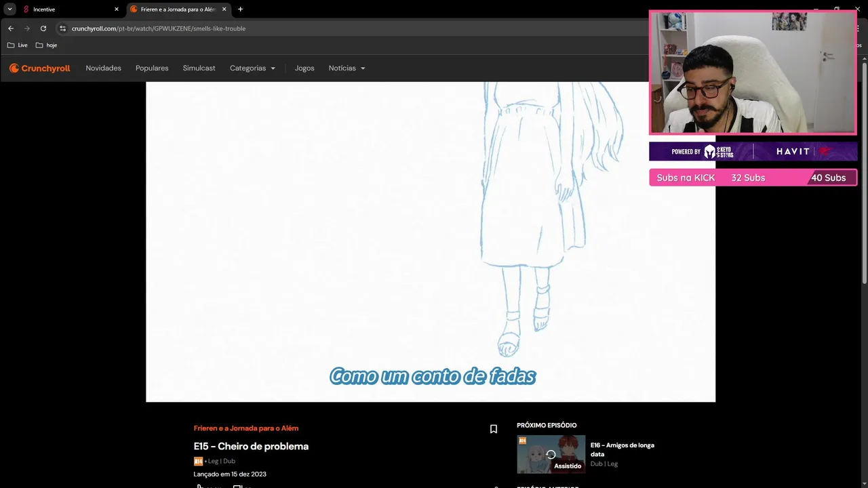The height and width of the screenshot is (488, 868).
Task: View site information icon in address bar
Action: tap(62, 28)
